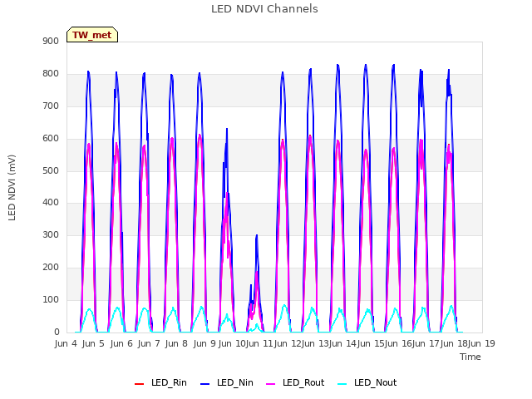Click the 0 y-axis tick label
532x399 pixels.
[x=57, y=332]
